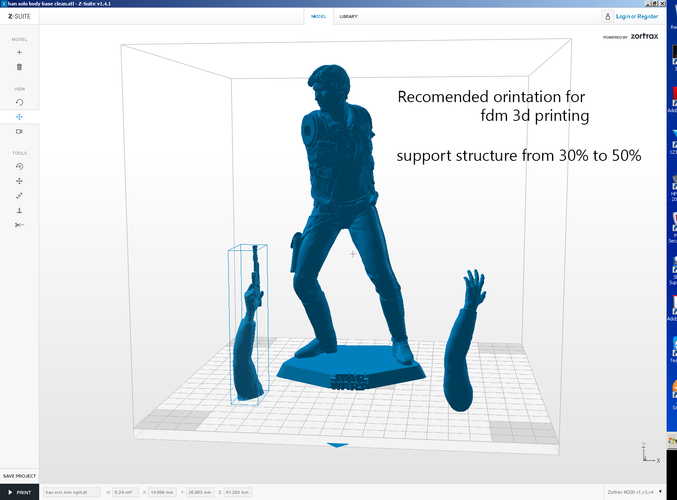Click the Y dimension value field
The image size is (677, 500).
(x=200, y=492)
